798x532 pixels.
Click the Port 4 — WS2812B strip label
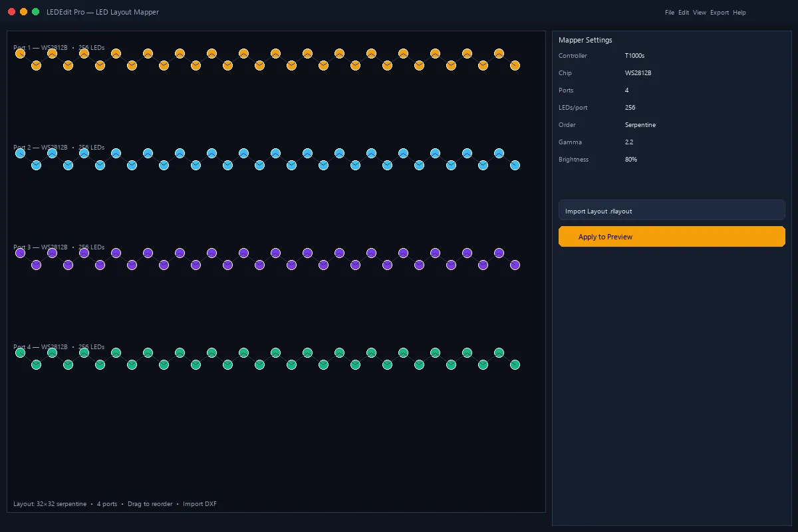coord(41,347)
